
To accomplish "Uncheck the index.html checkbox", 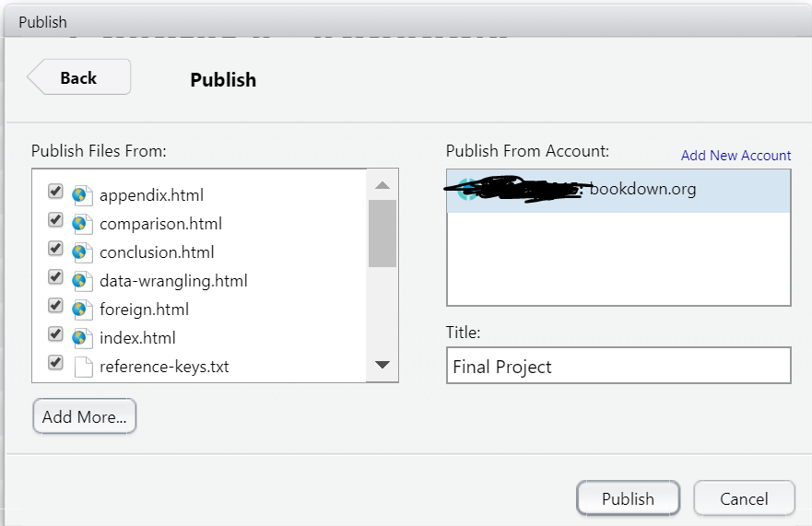I will coord(55,334).
